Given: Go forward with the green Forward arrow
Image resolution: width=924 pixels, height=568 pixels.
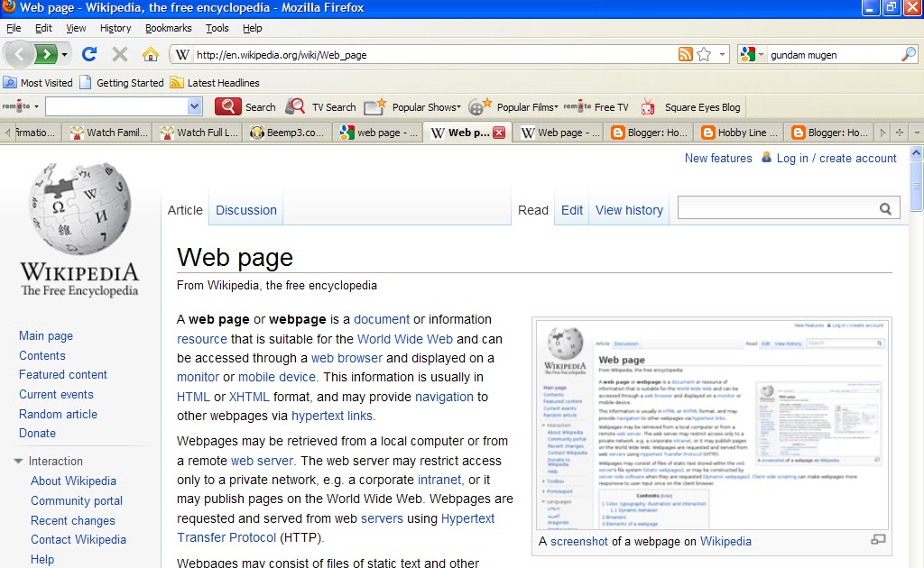Looking at the screenshot, I should point(46,55).
